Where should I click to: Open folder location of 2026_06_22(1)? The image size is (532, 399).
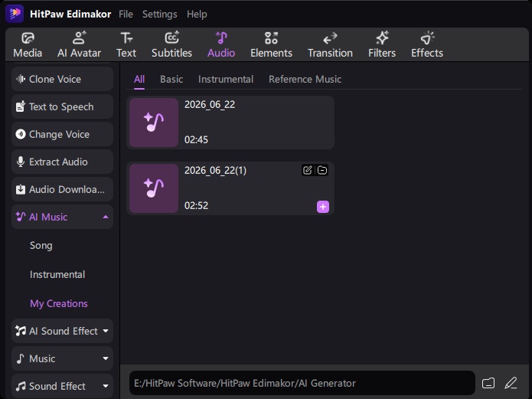(x=322, y=170)
